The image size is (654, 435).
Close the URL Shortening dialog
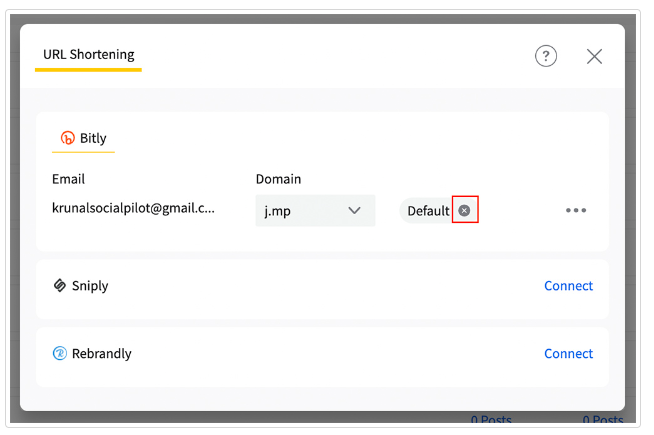(x=594, y=56)
